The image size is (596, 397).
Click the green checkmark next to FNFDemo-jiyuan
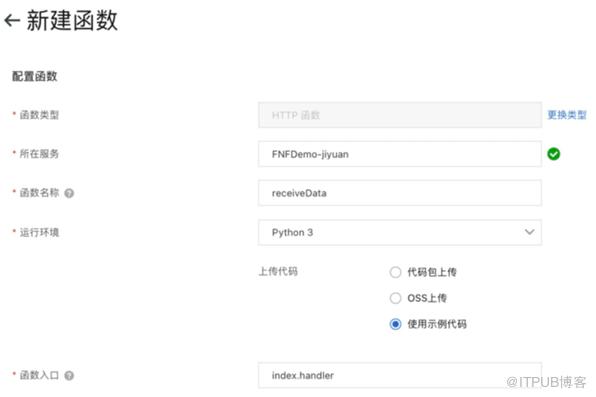553,154
